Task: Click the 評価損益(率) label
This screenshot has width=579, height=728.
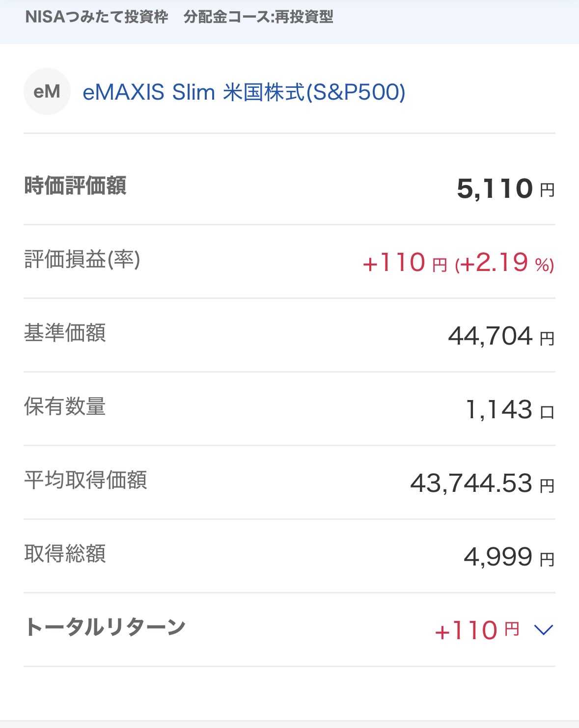Action: tap(82, 259)
